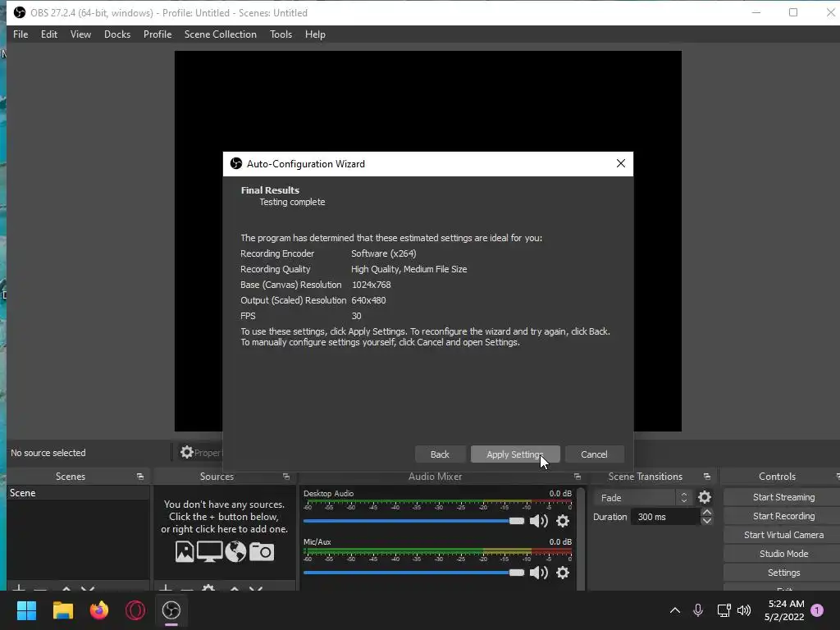Viewport: 840px width, 630px height.
Task: Decrease transition Duration with down arrow
Action: point(706,521)
